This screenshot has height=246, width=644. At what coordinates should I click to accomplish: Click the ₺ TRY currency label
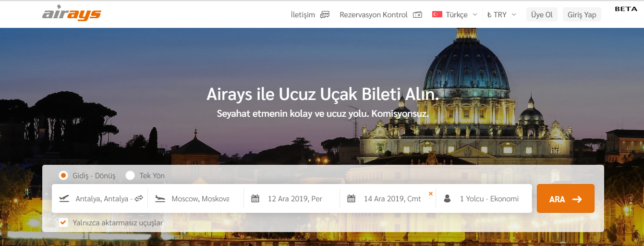point(497,14)
